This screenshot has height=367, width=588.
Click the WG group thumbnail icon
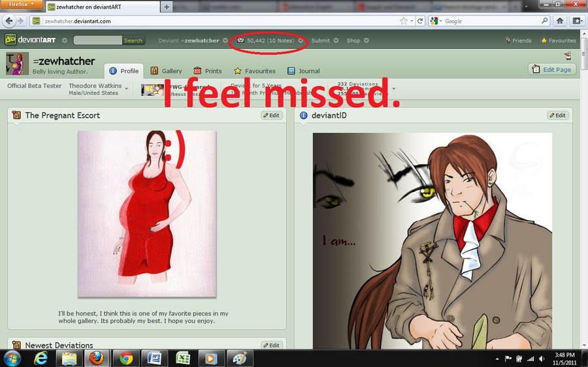152,89
